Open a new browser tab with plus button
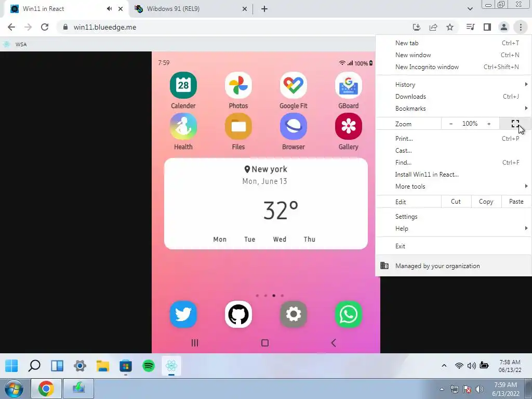This screenshot has width=532, height=399. point(264,9)
